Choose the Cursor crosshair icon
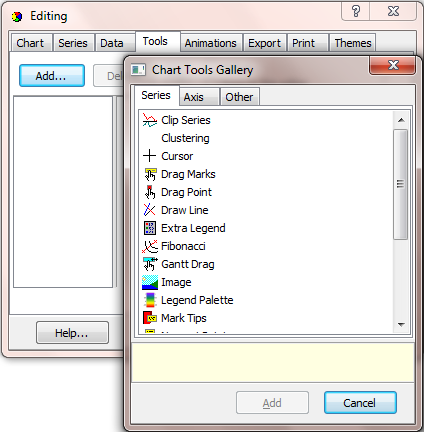The width and height of the screenshot is (424, 432). [150, 156]
